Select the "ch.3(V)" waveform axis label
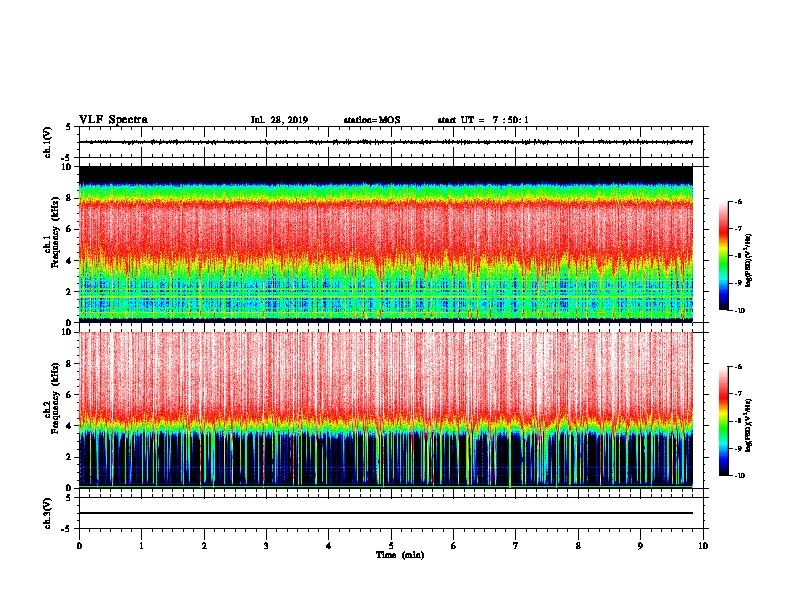792x612 pixels. click(x=48, y=513)
